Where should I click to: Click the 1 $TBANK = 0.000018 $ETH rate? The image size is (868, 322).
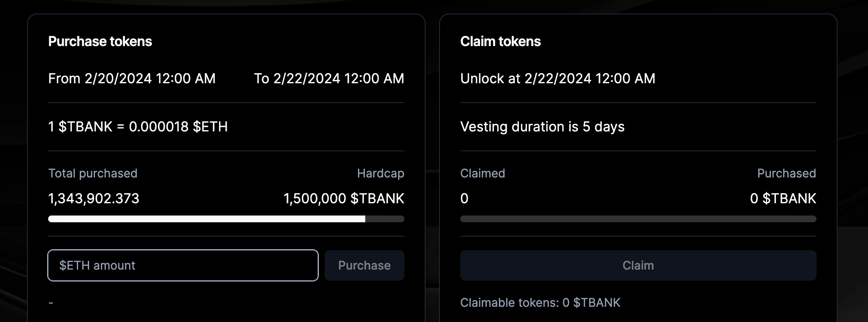tap(138, 127)
